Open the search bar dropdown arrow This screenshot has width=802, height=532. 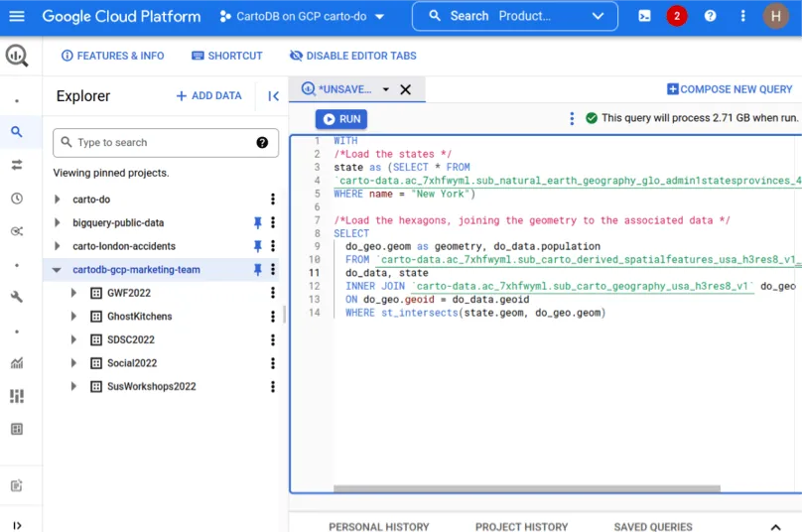(x=598, y=16)
